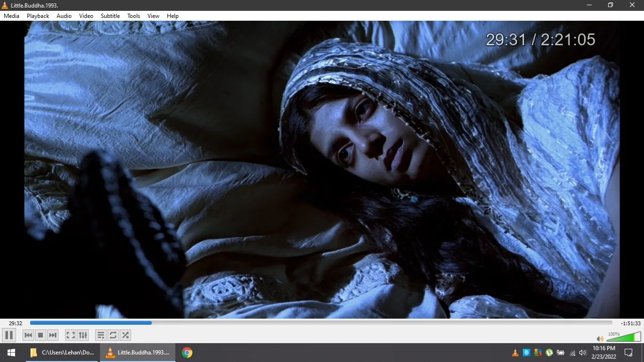
Task: Open the Audio menu
Action: 64,16
